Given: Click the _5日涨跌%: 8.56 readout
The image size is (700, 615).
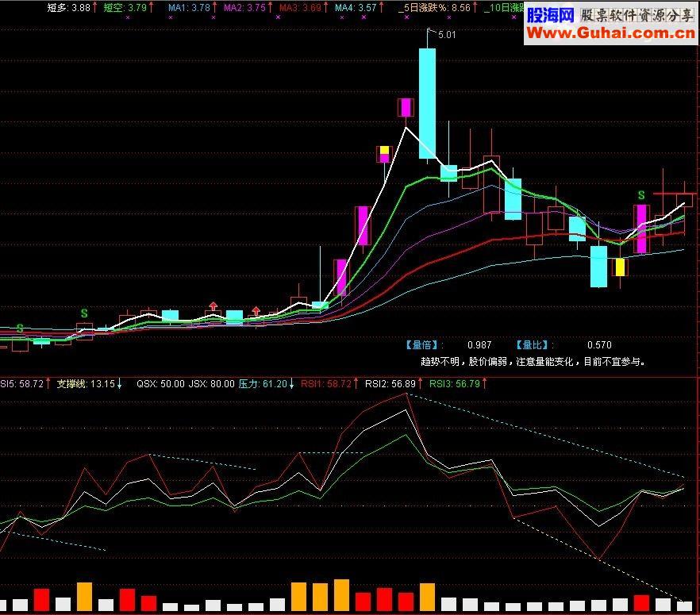Looking at the screenshot, I should 435,8.
